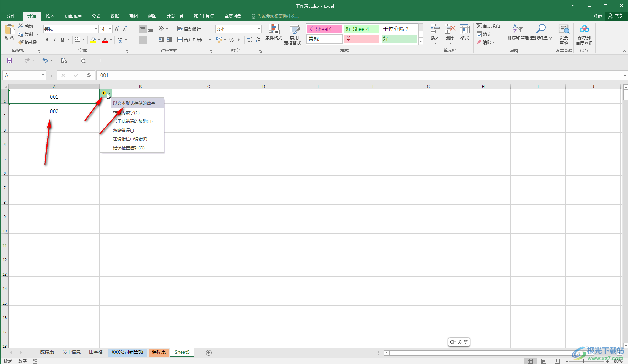
Task: Apply yellow fill color
Action: 93,40
